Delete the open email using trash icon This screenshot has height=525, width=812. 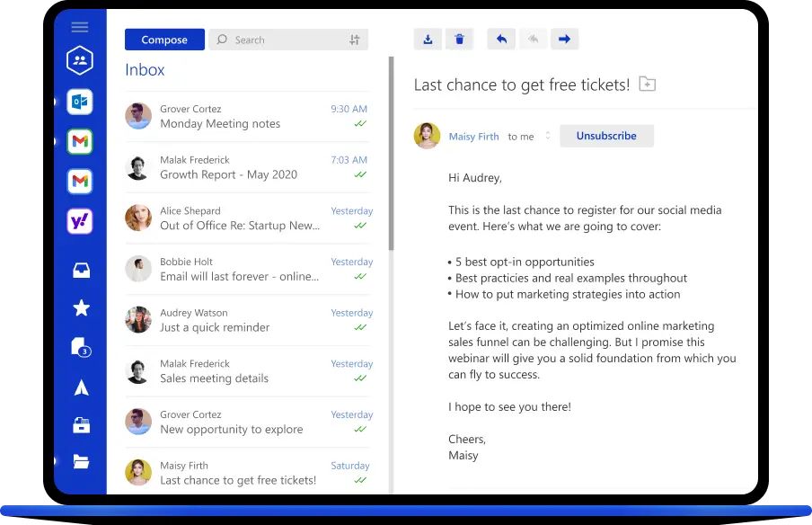point(459,39)
